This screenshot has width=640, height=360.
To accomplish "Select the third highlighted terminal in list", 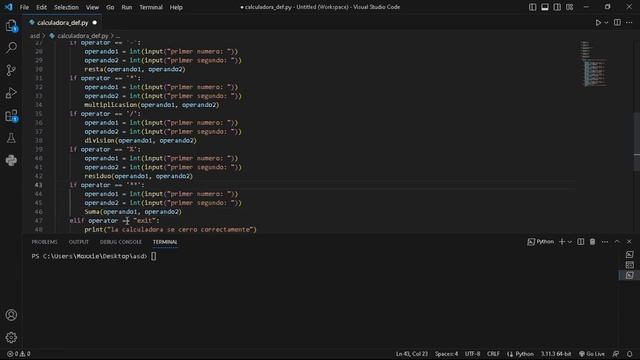I will (629, 275).
